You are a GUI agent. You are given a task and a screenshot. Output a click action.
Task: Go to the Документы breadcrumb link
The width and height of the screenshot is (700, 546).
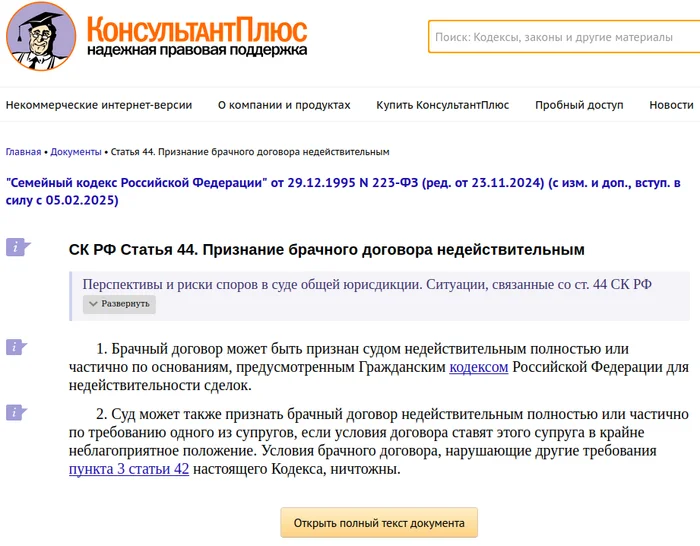[x=76, y=152]
